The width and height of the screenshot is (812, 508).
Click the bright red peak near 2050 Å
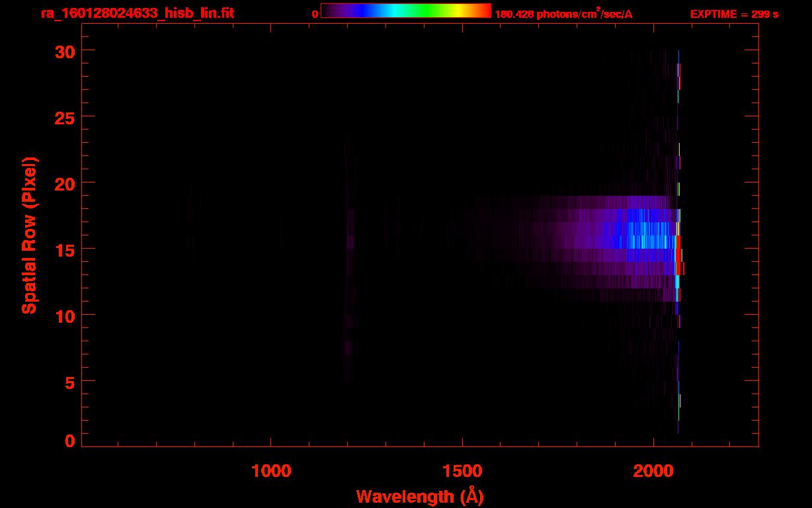point(679,255)
